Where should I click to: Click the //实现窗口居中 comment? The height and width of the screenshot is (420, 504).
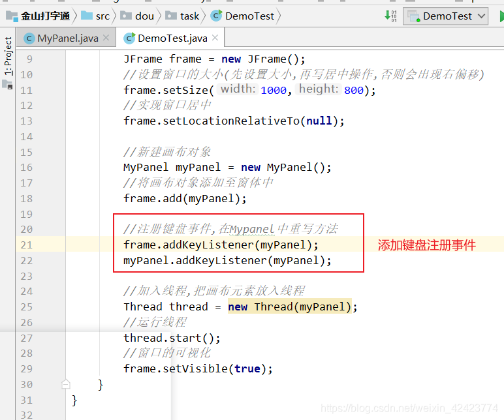167,105
